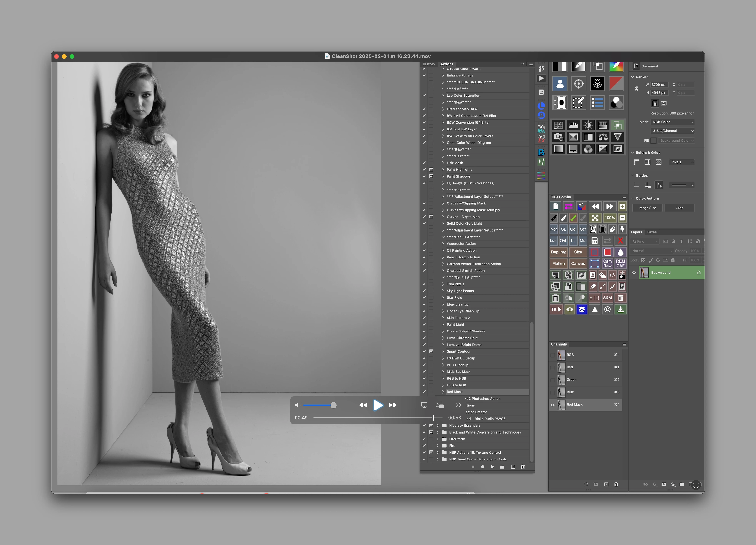The height and width of the screenshot is (545, 756).
Task: Toggle visibility of Red Mask channel
Action: coord(552,405)
